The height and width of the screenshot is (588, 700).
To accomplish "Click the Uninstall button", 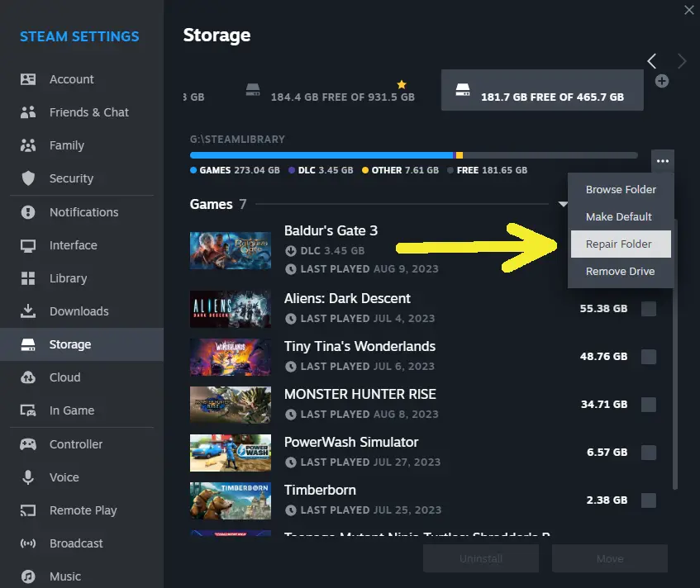I will tap(481, 558).
